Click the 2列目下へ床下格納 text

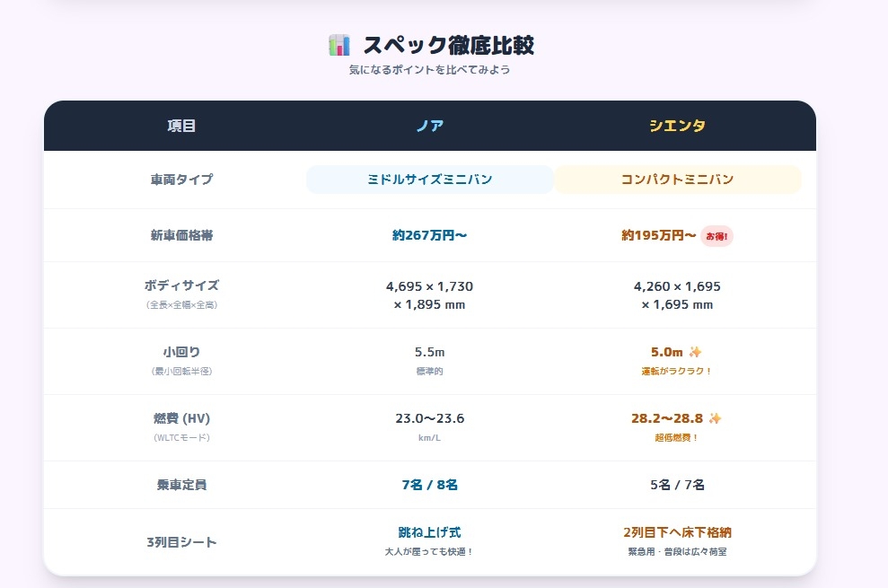pyautogui.click(x=677, y=532)
